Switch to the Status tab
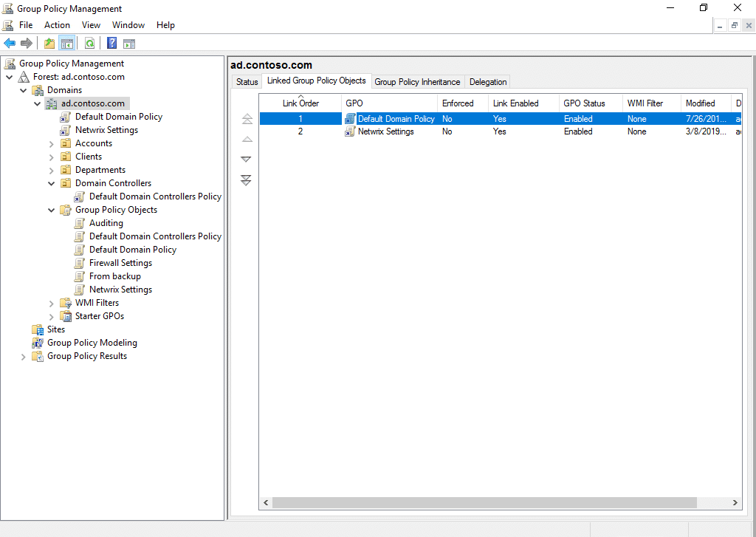756x537 pixels. tap(247, 82)
